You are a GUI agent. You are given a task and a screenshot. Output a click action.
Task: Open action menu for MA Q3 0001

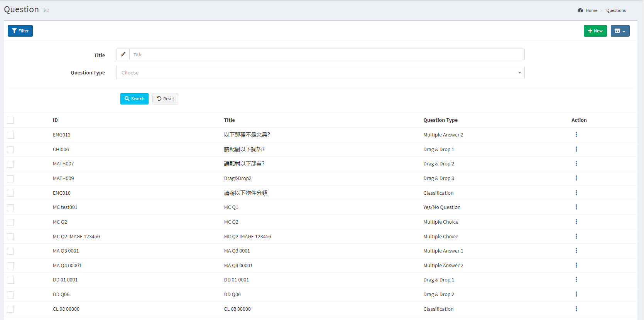[x=576, y=251]
